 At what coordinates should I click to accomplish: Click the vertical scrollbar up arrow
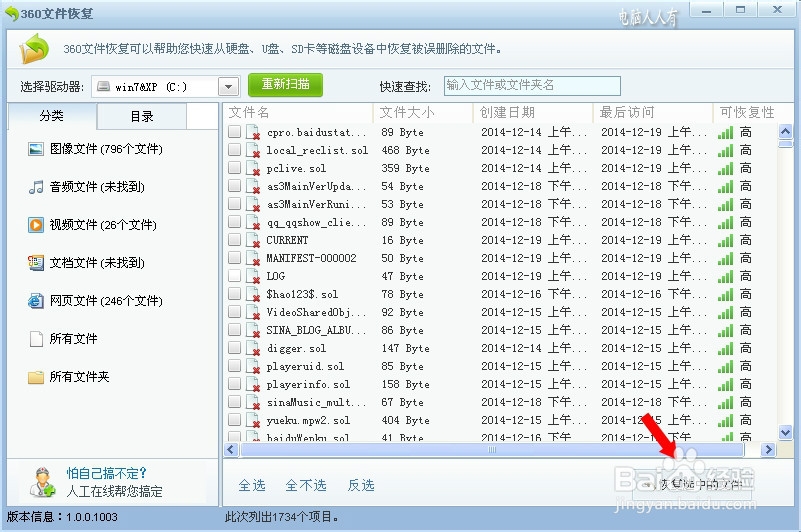786,132
